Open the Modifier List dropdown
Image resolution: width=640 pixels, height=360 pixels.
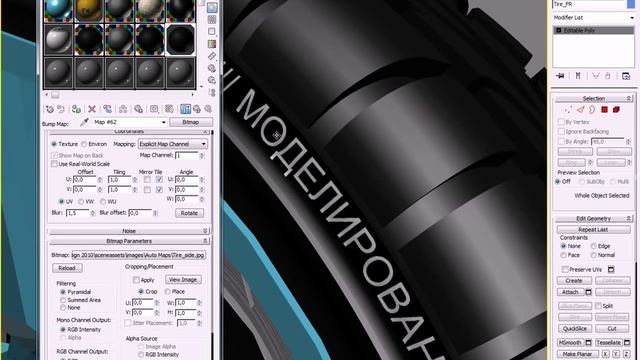[593, 18]
